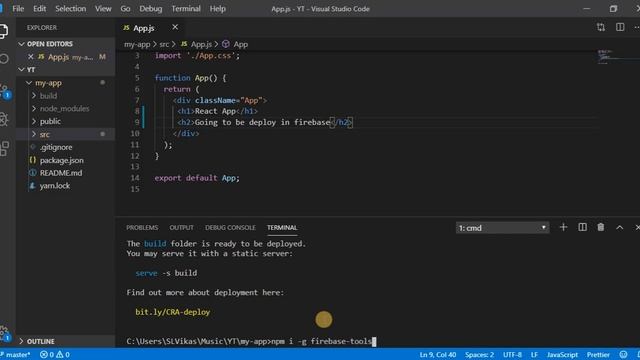Change encoding via UTF-8 indicator

click(512, 355)
